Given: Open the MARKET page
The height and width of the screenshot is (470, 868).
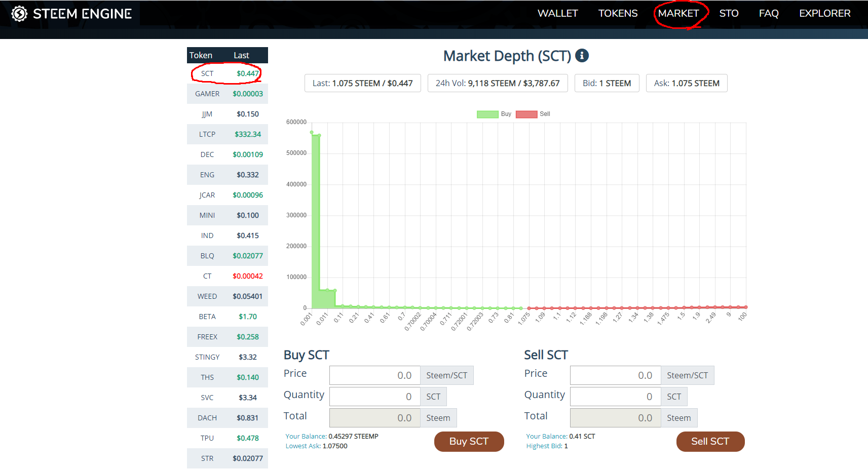Looking at the screenshot, I should click(678, 14).
